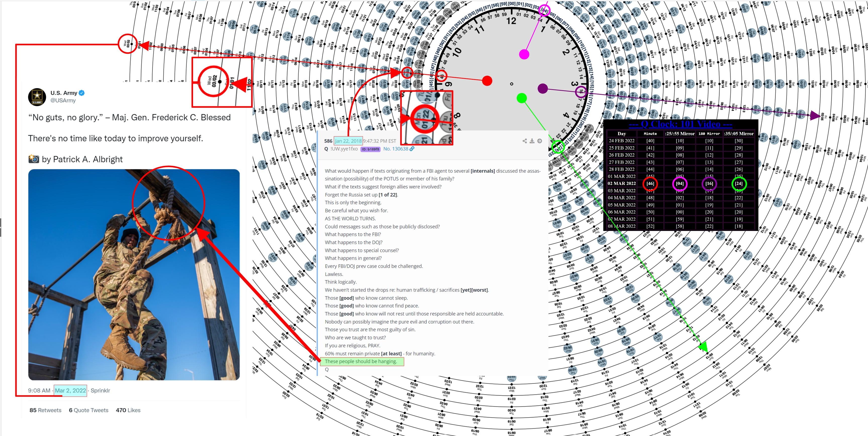View the 470 Likes list

pos(128,410)
